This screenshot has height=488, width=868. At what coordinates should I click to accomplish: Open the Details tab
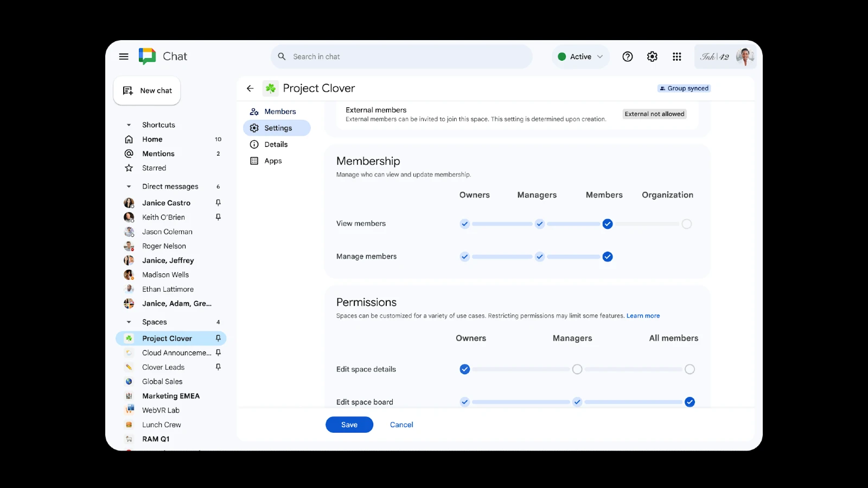tap(277, 144)
